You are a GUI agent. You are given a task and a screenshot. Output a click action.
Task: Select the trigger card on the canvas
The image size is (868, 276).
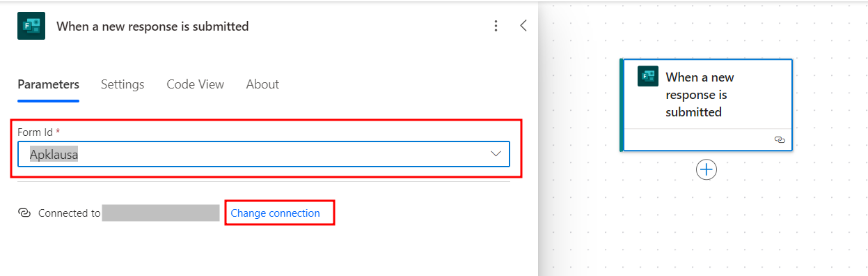click(x=707, y=105)
